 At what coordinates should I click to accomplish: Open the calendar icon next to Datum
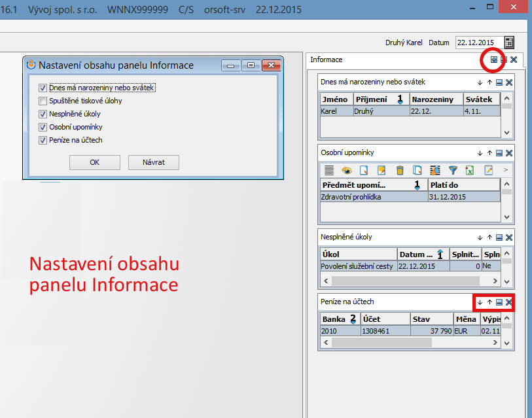click(x=509, y=43)
